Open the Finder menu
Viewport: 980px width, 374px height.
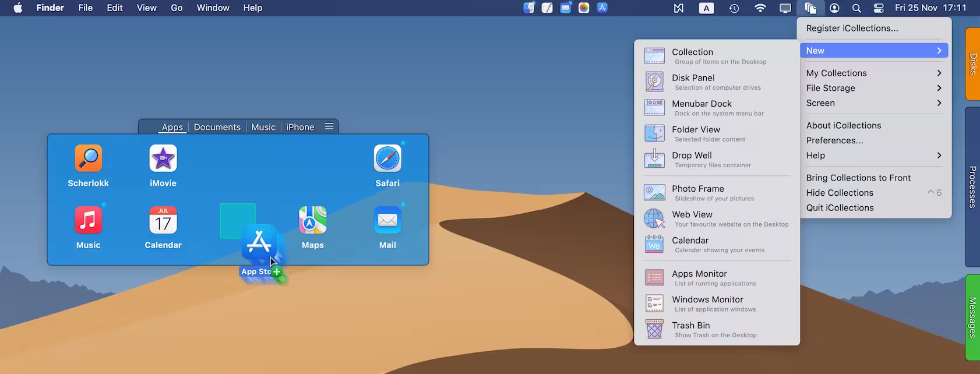(x=50, y=8)
